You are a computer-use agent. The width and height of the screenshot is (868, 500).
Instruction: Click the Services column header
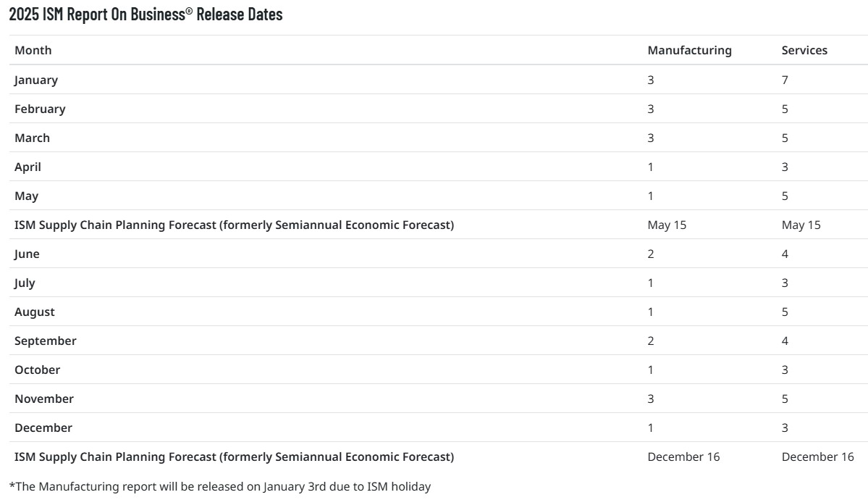(804, 50)
